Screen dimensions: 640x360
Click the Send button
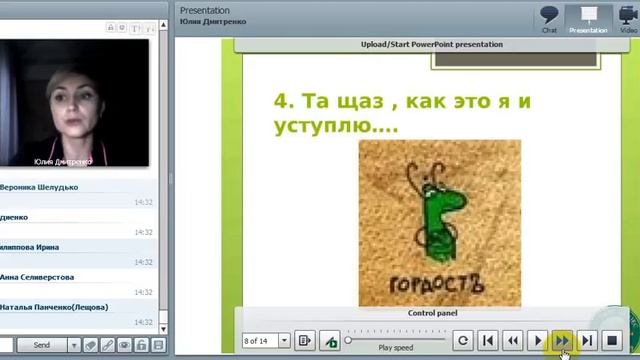[42, 345]
